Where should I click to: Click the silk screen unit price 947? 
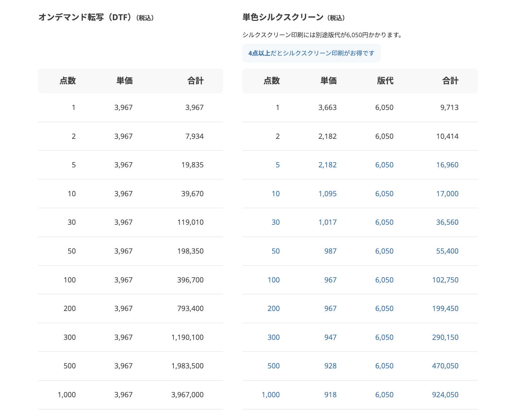(x=330, y=338)
